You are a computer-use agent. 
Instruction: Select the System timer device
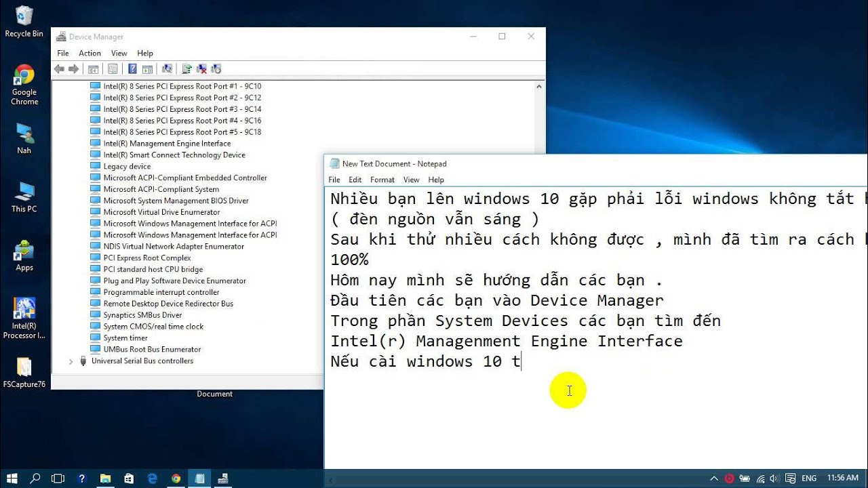click(125, 338)
